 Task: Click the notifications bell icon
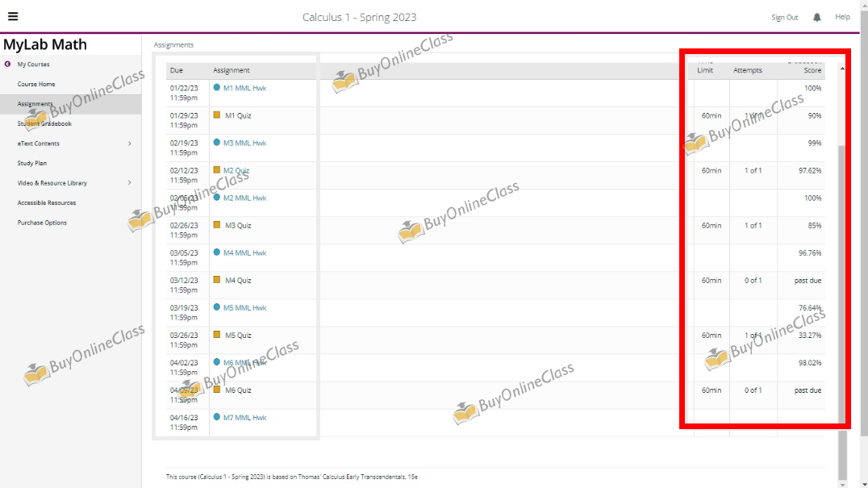pyautogui.click(x=817, y=17)
